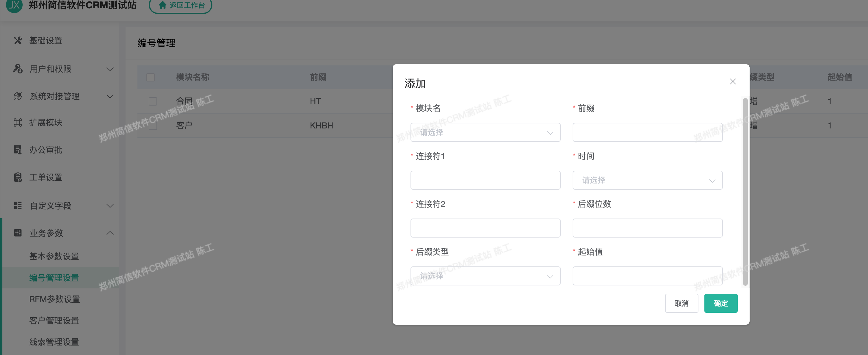
Task: Check the 客户 row checkbox
Action: click(x=153, y=126)
